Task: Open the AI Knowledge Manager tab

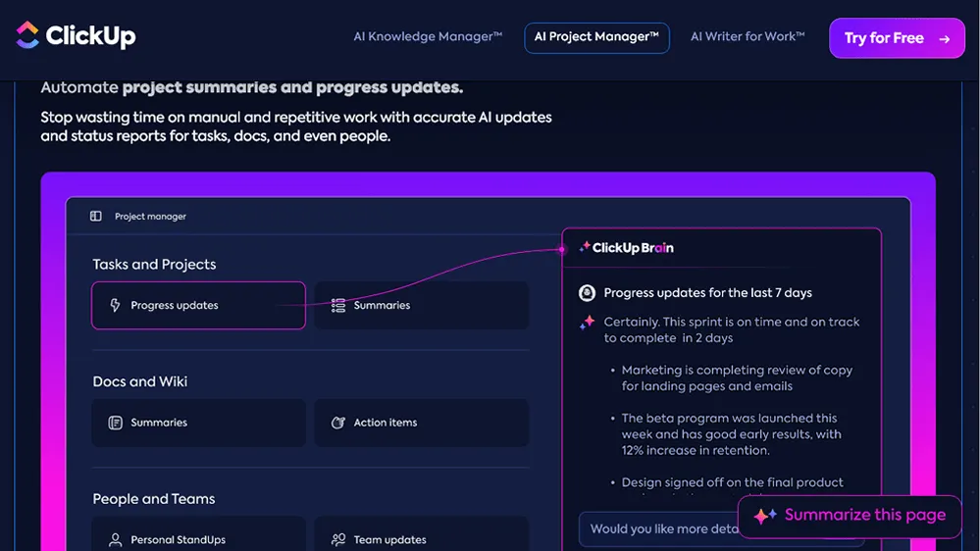Action: point(428,37)
